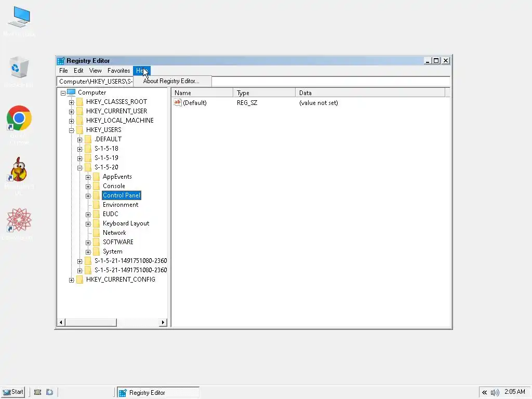Click first quick launch icon beside Start

click(x=37, y=392)
